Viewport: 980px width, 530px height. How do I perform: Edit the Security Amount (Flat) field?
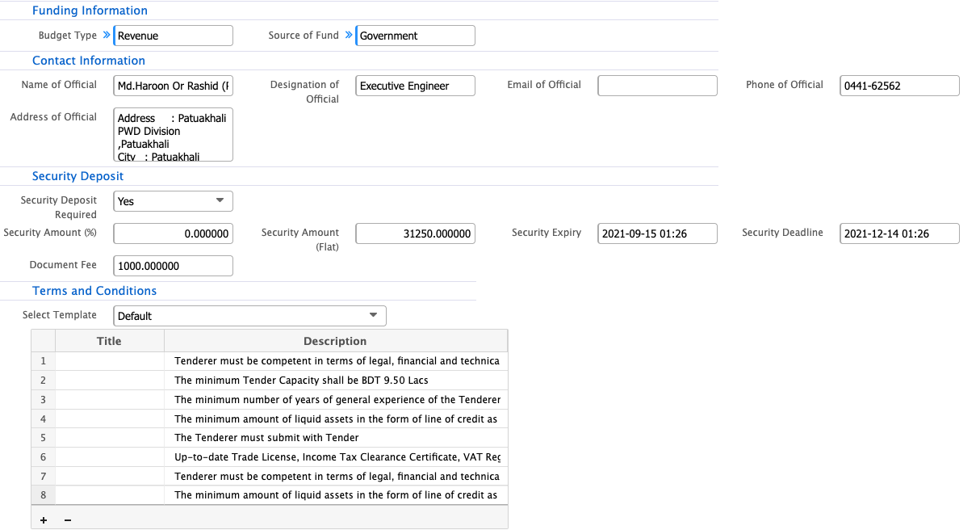click(x=415, y=233)
